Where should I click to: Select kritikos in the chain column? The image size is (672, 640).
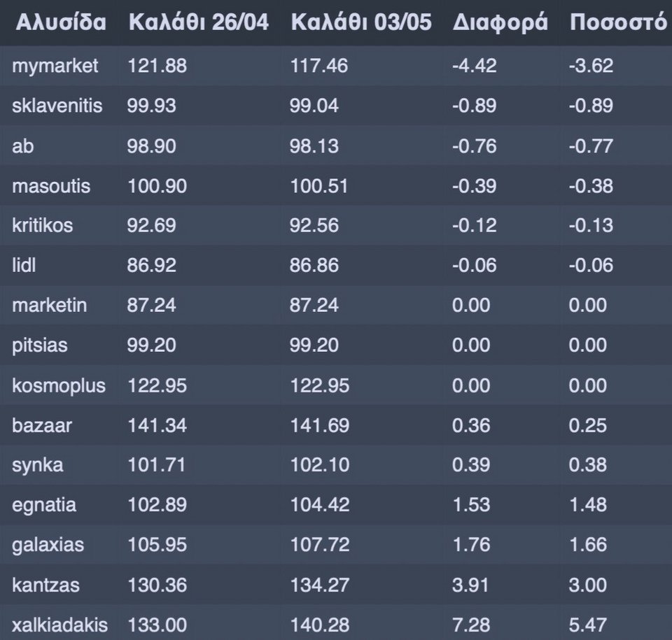click(43, 225)
